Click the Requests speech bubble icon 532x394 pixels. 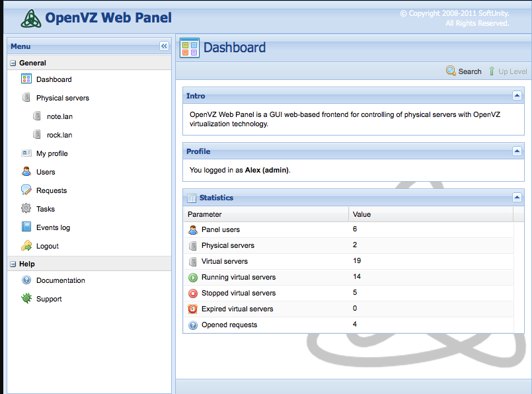26,190
